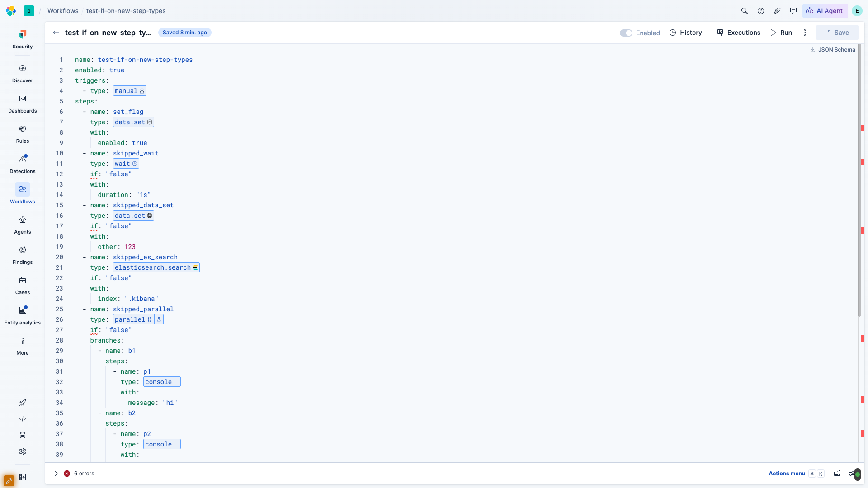
Task: Open the feedback chat icon
Action: 793,11
